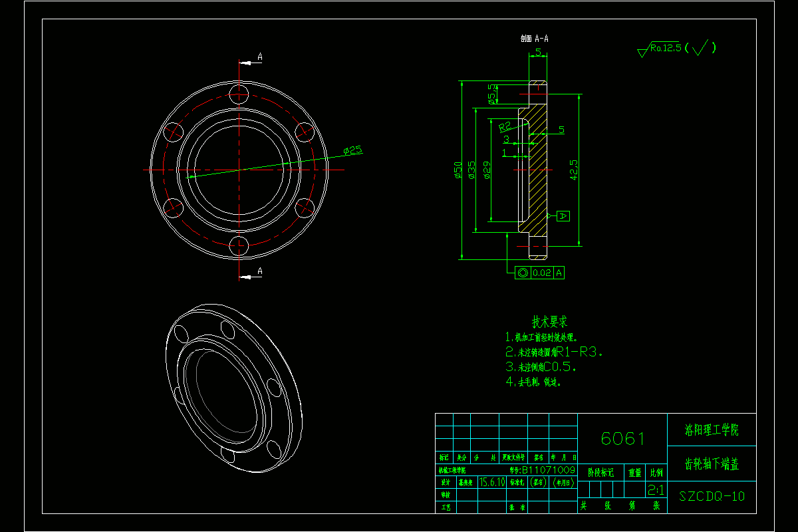Click the '阶段标记' header cell
The image size is (798, 532).
[x=601, y=472]
